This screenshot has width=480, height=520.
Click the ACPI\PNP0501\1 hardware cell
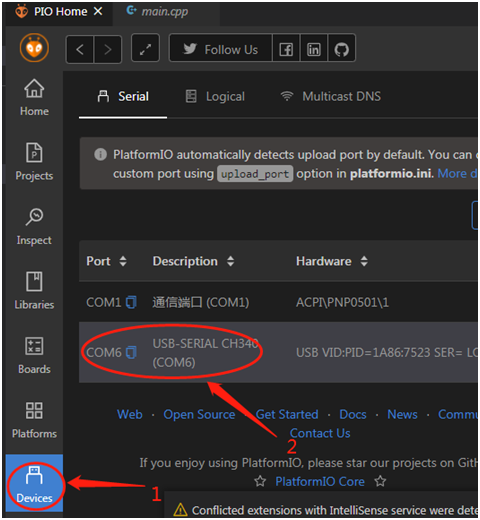[x=342, y=302]
